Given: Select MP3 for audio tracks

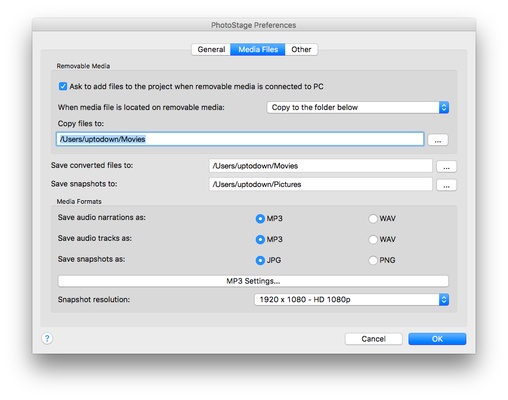Looking at the screenshot, I should [x=260, y=239].
